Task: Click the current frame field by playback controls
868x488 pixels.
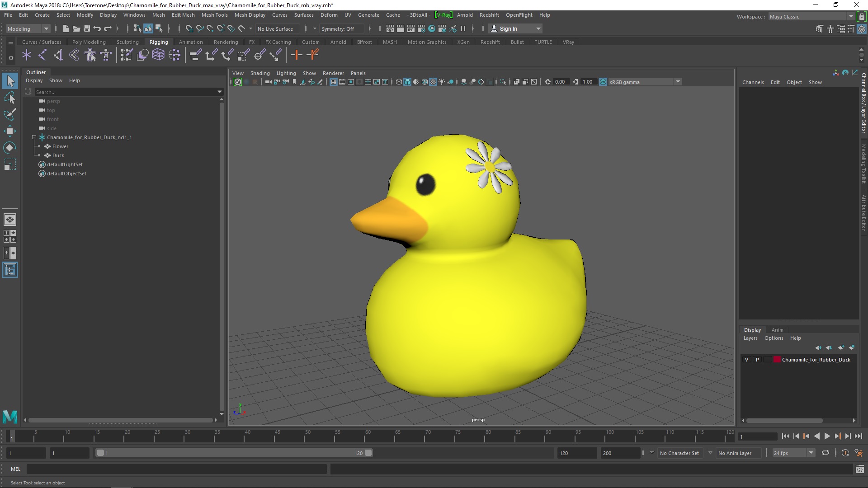Action: coord(757,436)
